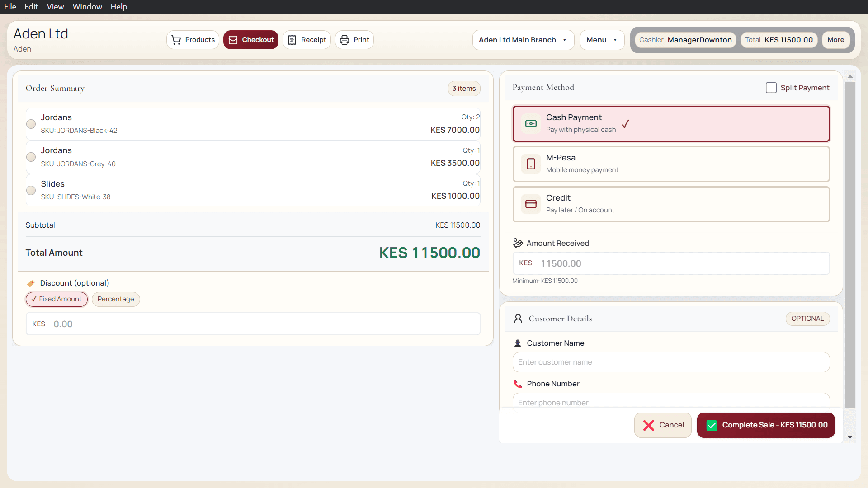Click the scrollbar down arrow
Image resolution: width=868 pixels, height=488 pixels.
point(850,437)
